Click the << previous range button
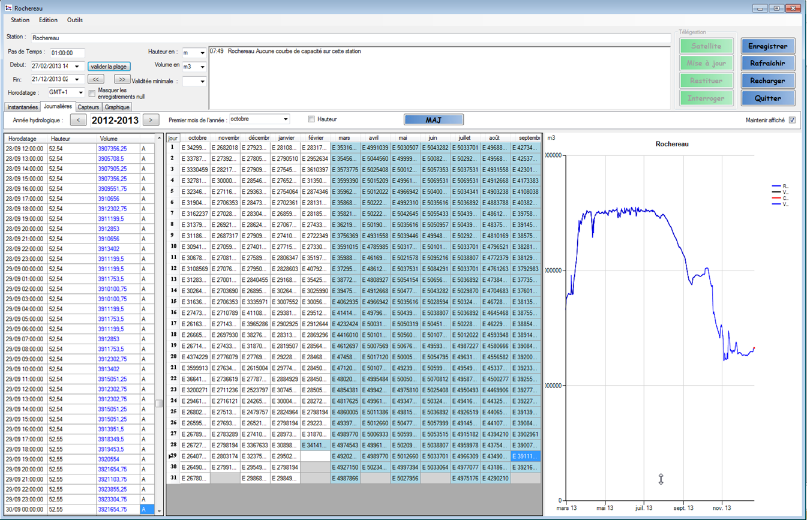 tap(96, 80)
